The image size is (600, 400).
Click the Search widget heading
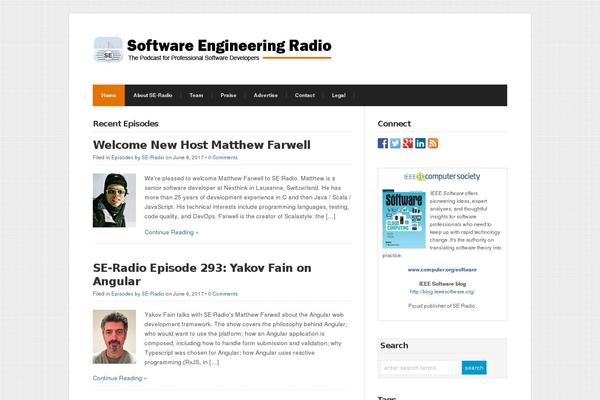(394, 345)
